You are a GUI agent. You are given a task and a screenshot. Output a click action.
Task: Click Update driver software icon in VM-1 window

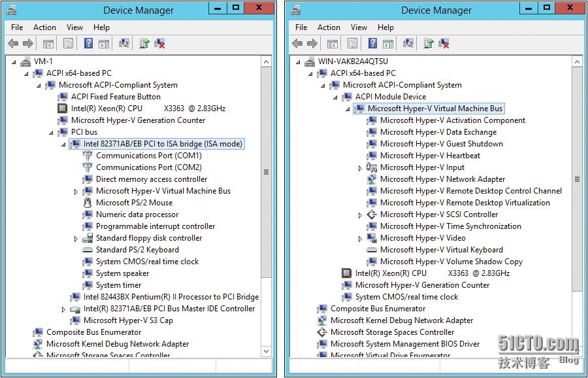tap(144, 44)
